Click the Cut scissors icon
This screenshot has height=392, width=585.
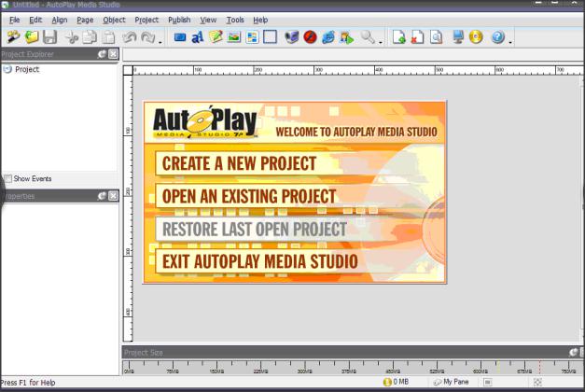tap(71, 37)
